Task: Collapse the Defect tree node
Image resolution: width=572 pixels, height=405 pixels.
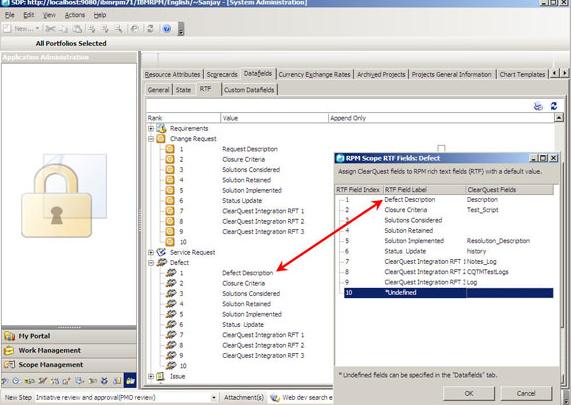Action: [x=151, y=263]
